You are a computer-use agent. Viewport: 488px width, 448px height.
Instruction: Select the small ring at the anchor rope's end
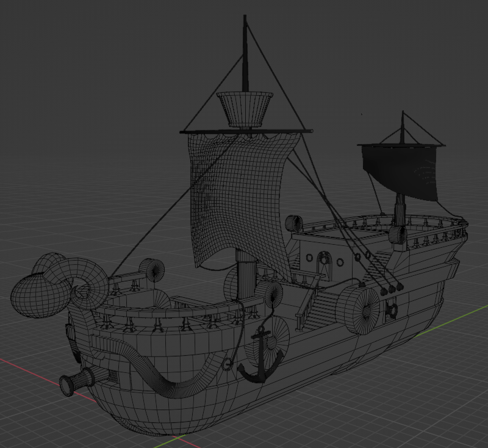coord(227,364)
